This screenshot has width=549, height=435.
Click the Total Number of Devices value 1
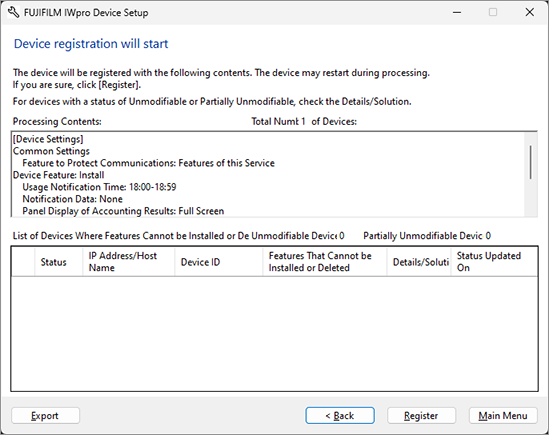(303, 121)
